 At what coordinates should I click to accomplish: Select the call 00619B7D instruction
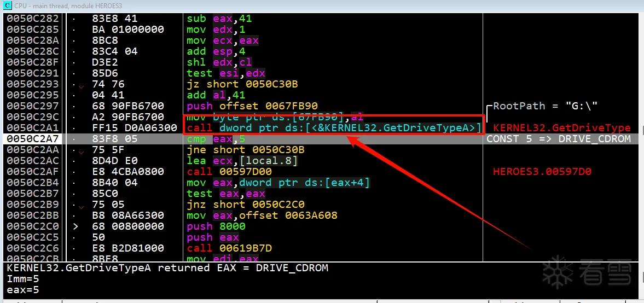[229, 248]
